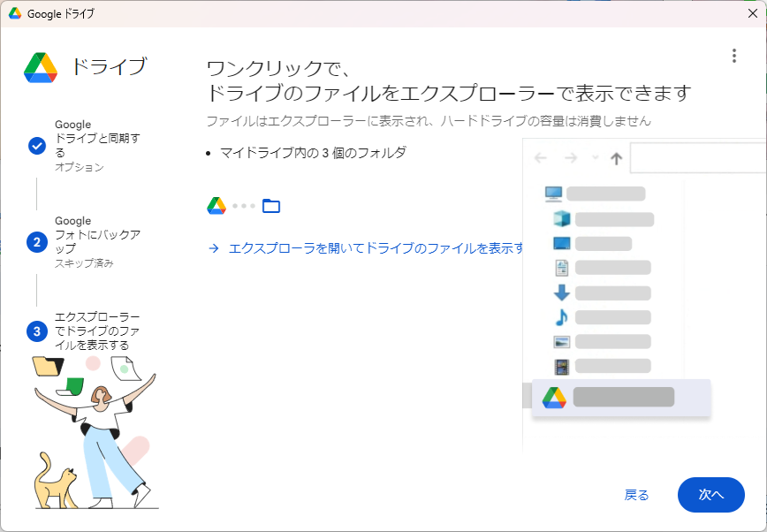Close the Google ドライブ window
The width and height of the screenshot is (767, 532).
pyautogui.click(x=753, y=13)
